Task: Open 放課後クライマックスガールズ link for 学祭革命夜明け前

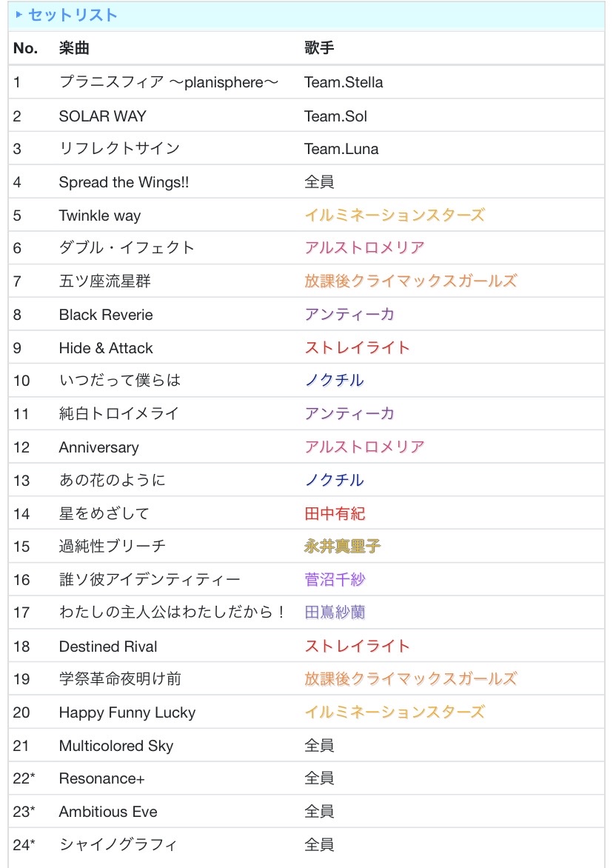Action: 410,678
